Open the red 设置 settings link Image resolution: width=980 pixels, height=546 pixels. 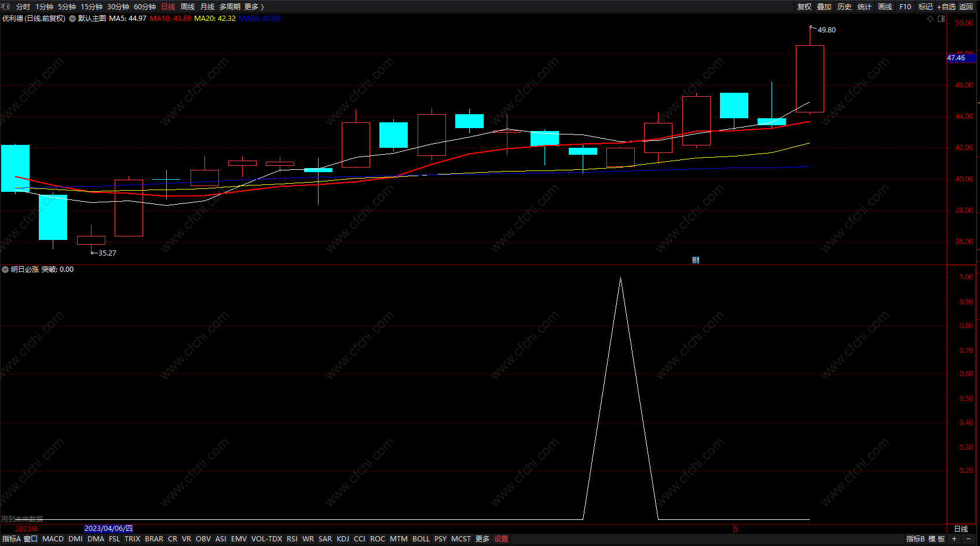(x=501, y=539)
